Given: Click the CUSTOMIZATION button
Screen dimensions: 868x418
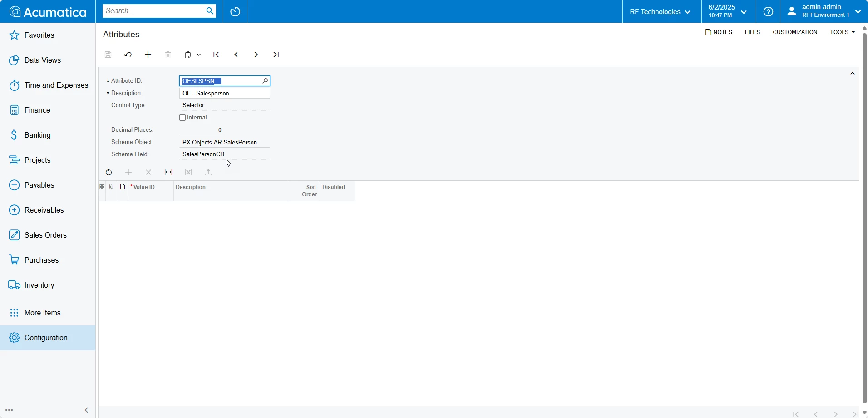Looking at the screenshot, I should tap(795, 32).
